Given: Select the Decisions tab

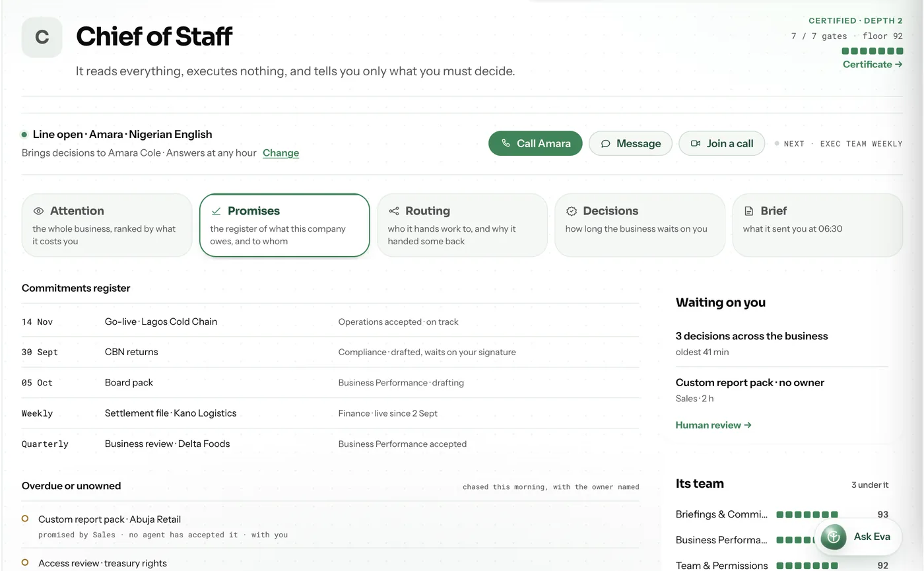Looking at the screenshot, I should coord(640,225).
